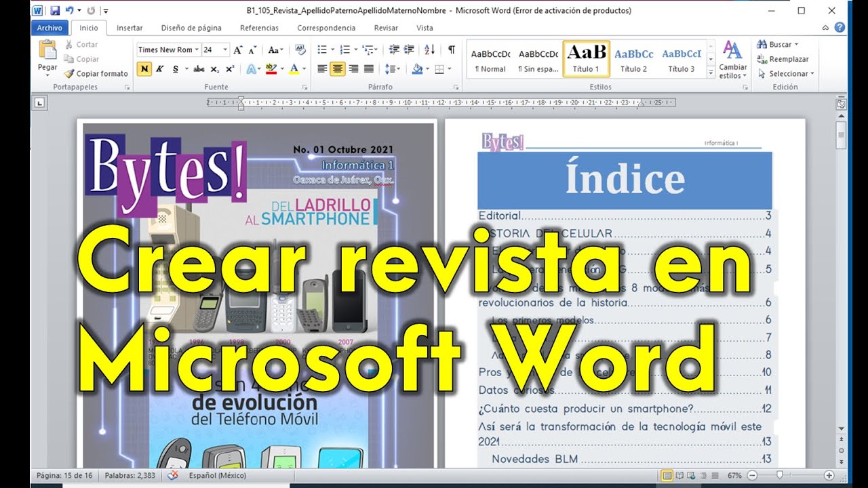868x488 pixels.
Task: Click the bullets list icon
Action: 322,49
